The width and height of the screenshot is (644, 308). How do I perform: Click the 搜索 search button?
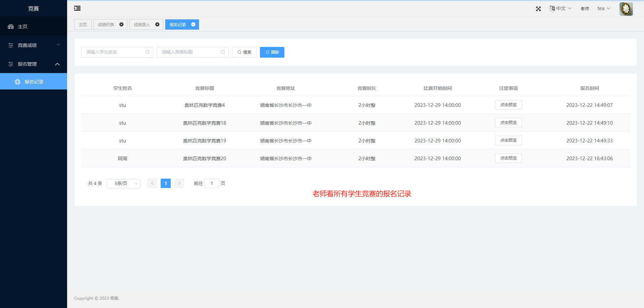pos(244,52)
